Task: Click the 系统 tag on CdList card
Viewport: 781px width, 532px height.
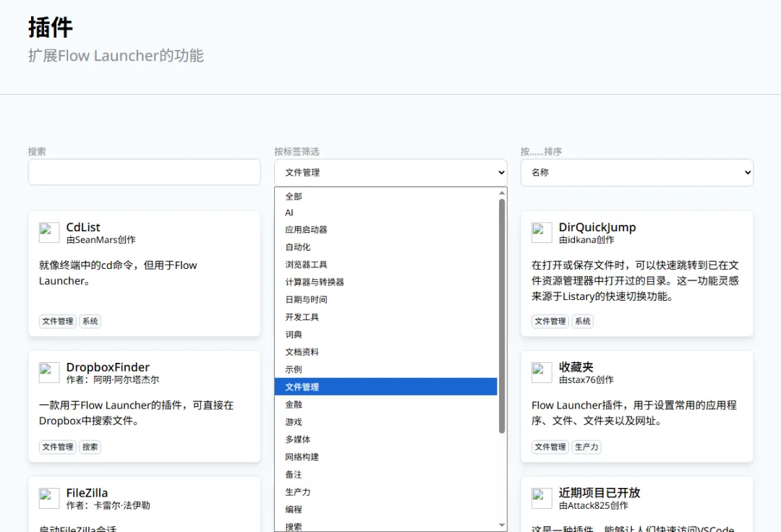Action: click(90, 321)
